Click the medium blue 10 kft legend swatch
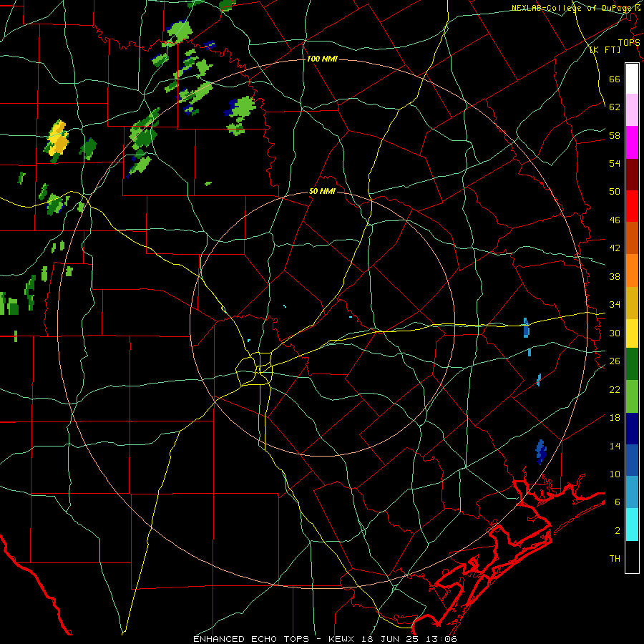 click(632, 460)
